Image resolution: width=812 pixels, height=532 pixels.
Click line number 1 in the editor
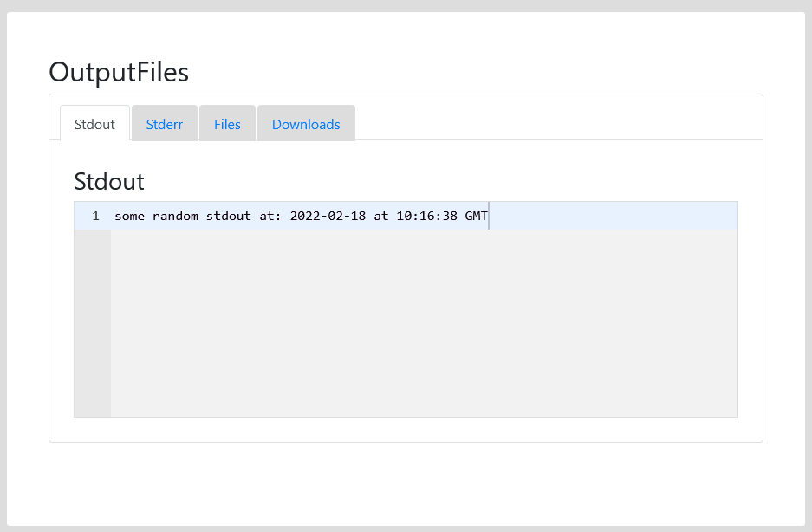tap(94, 216)
